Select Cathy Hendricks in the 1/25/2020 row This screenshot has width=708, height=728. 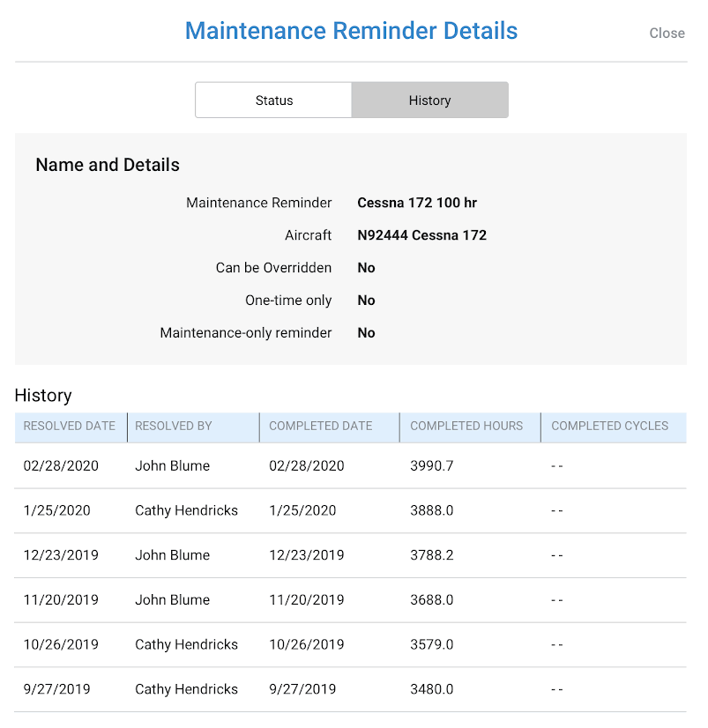click(x=186, y=510)
